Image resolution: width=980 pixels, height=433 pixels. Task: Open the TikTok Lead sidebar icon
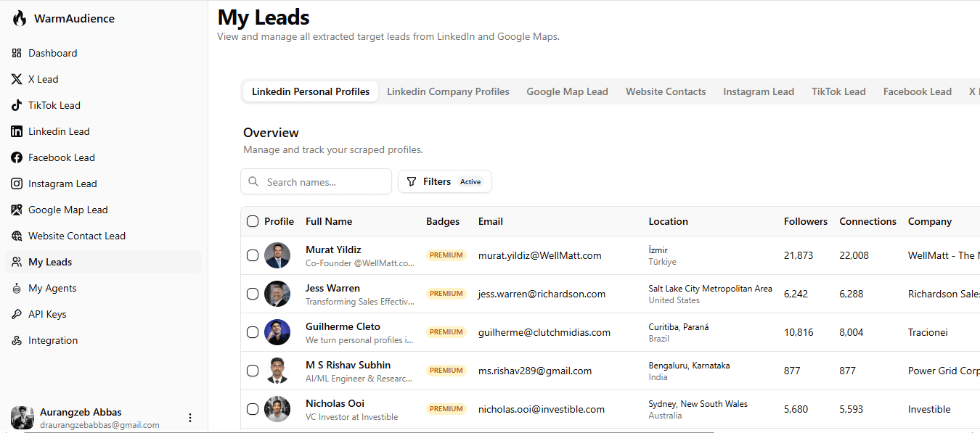tap(17, 105)
